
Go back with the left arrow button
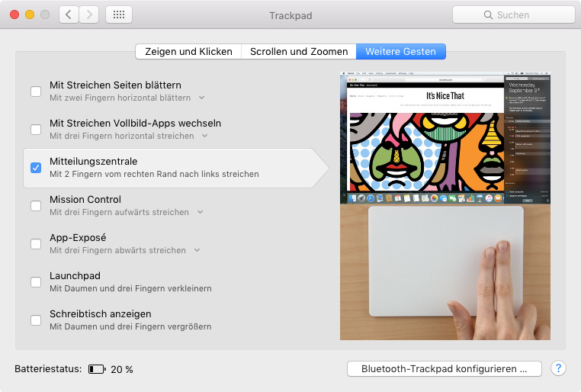pyautogui.click(x=69, y=14)
